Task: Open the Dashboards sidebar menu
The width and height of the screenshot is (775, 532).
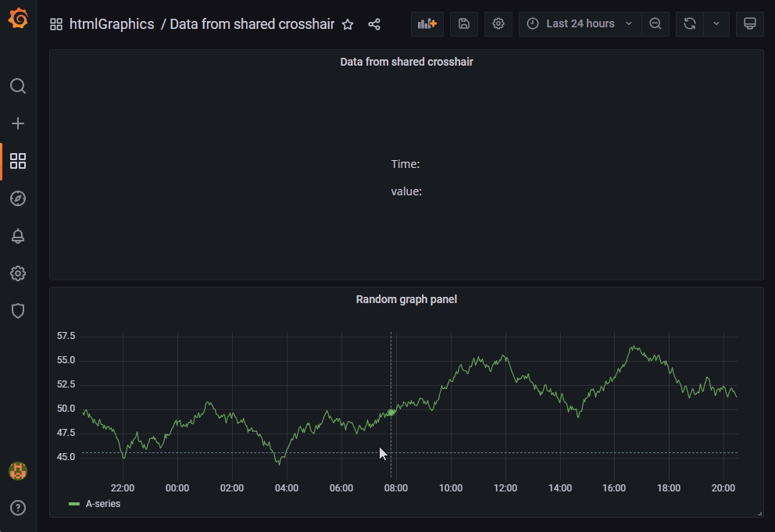Action: tap(18, 162)
